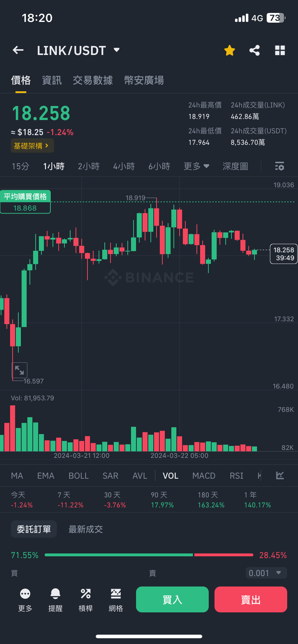The image size is (298, 644).
Task: Open the 槓桿 leverage icon
Action: point(86,594)
